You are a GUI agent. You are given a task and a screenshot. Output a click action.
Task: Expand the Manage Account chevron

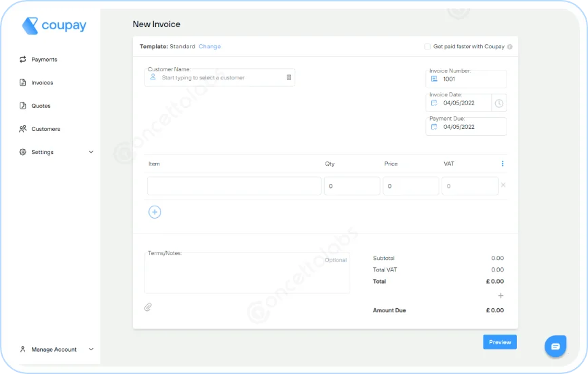[x=91, y=350]
